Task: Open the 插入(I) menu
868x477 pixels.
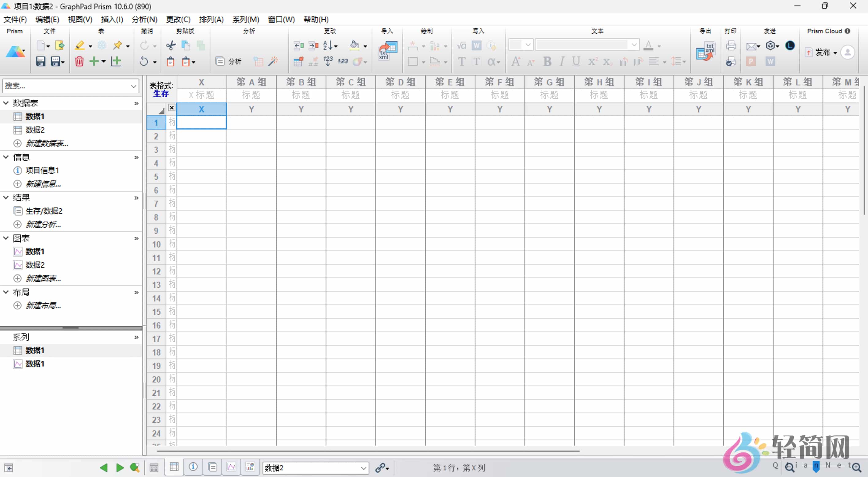Action: pyautogui.click(x=112, y=20)
